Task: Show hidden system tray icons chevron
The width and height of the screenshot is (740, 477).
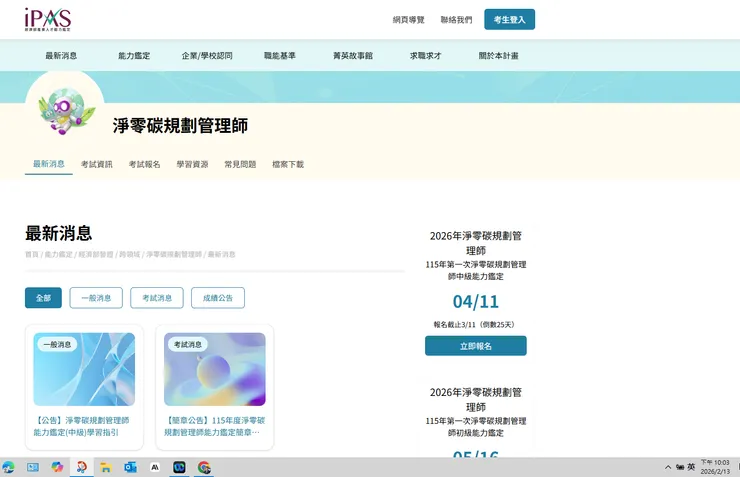Action: [x=668, y=467]
